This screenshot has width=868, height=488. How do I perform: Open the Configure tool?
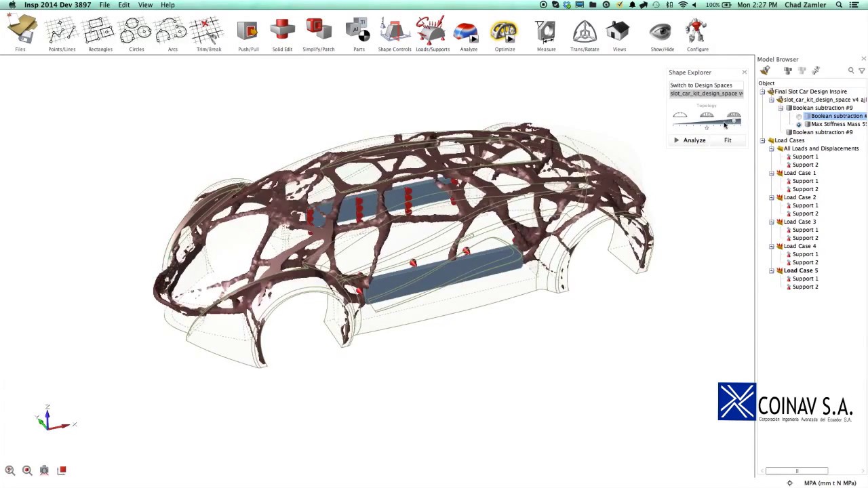(x=697, y=35)
